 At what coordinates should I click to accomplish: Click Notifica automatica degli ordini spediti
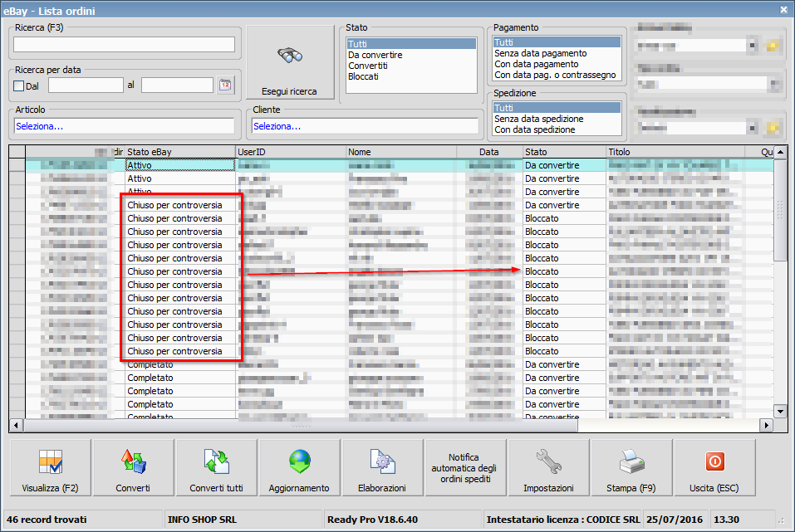click(x=465, y=467)
